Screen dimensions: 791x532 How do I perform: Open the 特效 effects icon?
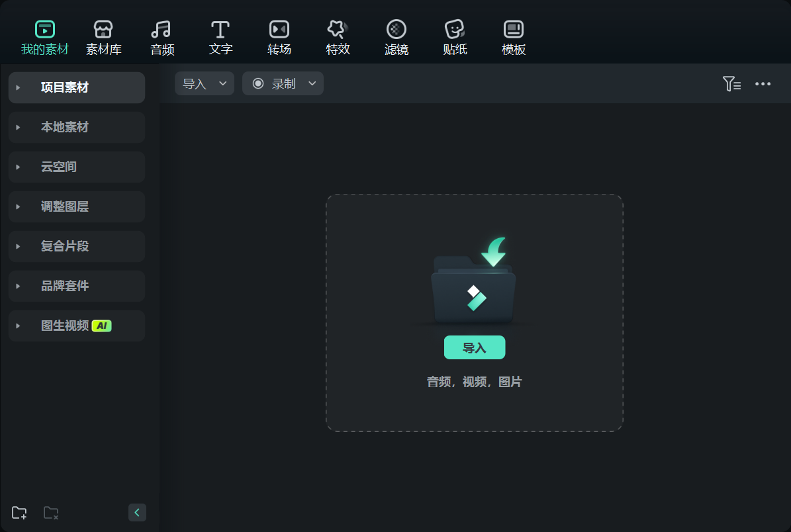pos(338,30)
